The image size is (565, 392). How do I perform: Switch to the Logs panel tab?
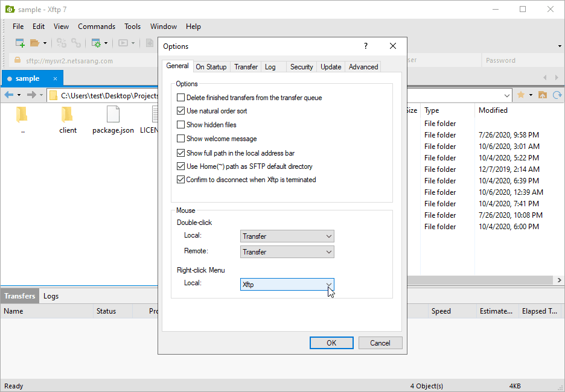click(x=51, y=296)
